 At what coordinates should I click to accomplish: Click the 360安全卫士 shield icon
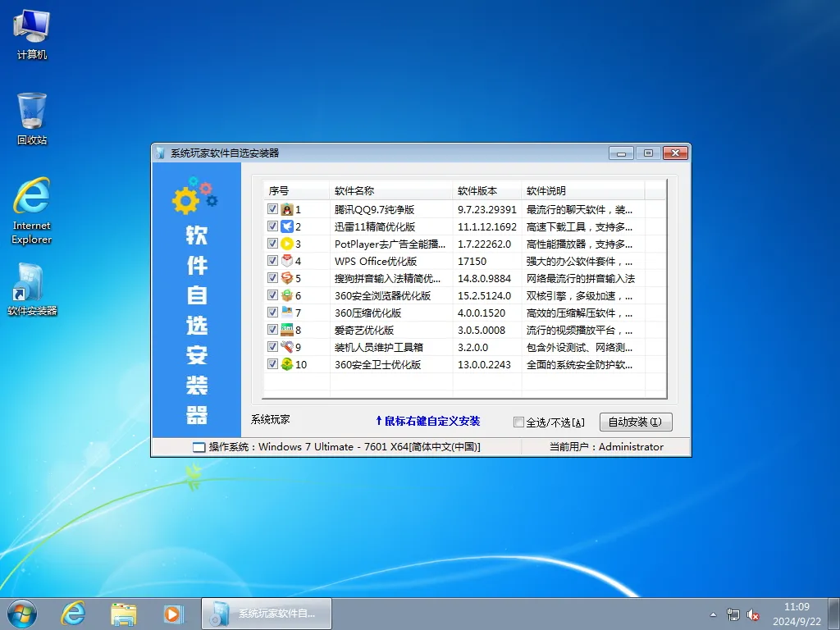point(287,364)
